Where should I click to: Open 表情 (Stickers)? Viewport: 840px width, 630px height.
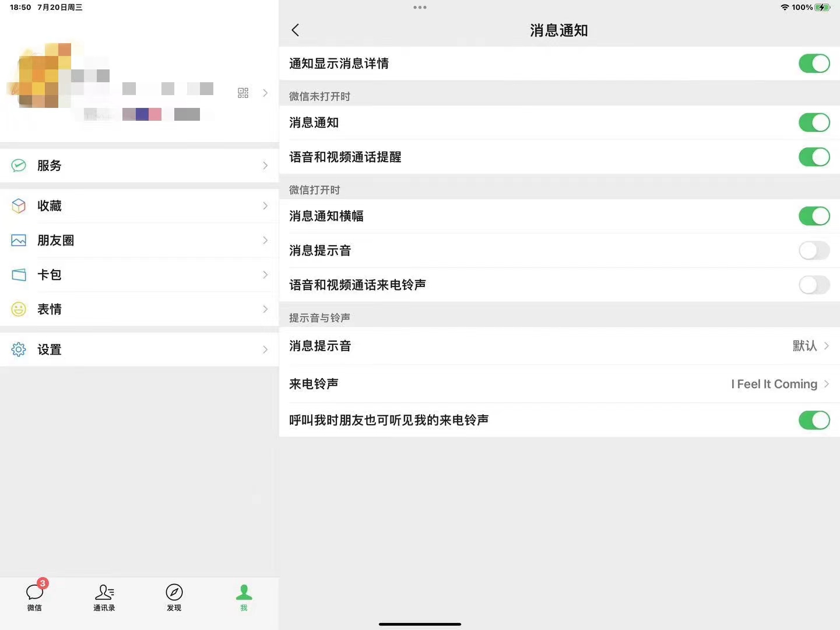click(x=139, y=309)
